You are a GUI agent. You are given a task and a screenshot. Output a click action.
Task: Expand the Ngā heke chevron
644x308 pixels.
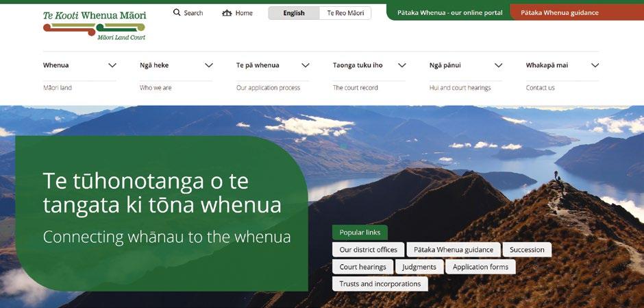tap(209, 65)
